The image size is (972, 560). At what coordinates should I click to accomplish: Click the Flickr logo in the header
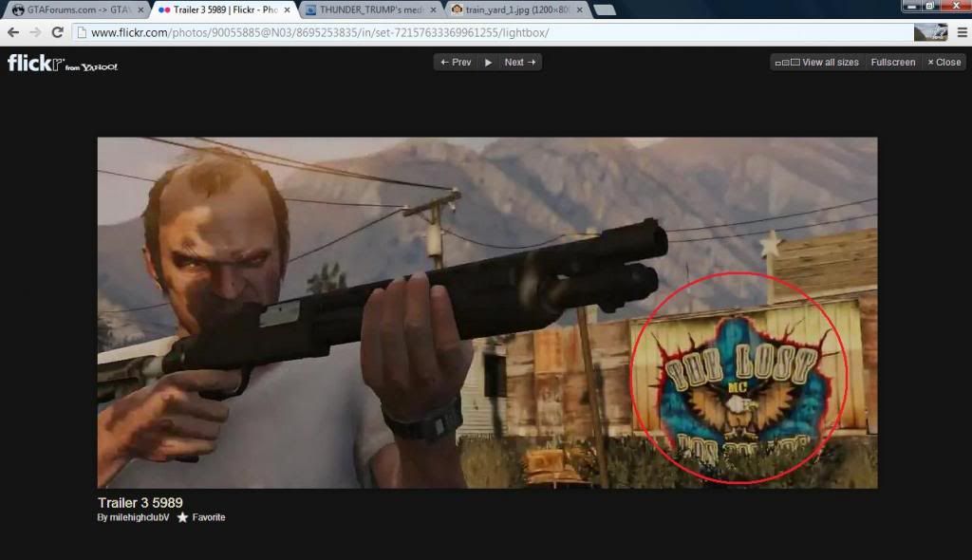tap(36, 63)
